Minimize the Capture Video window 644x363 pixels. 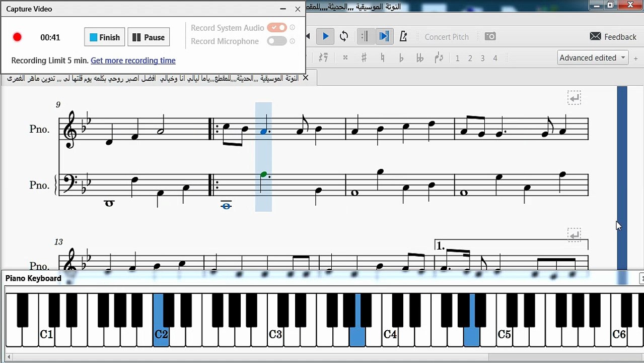tap(283, 9)
